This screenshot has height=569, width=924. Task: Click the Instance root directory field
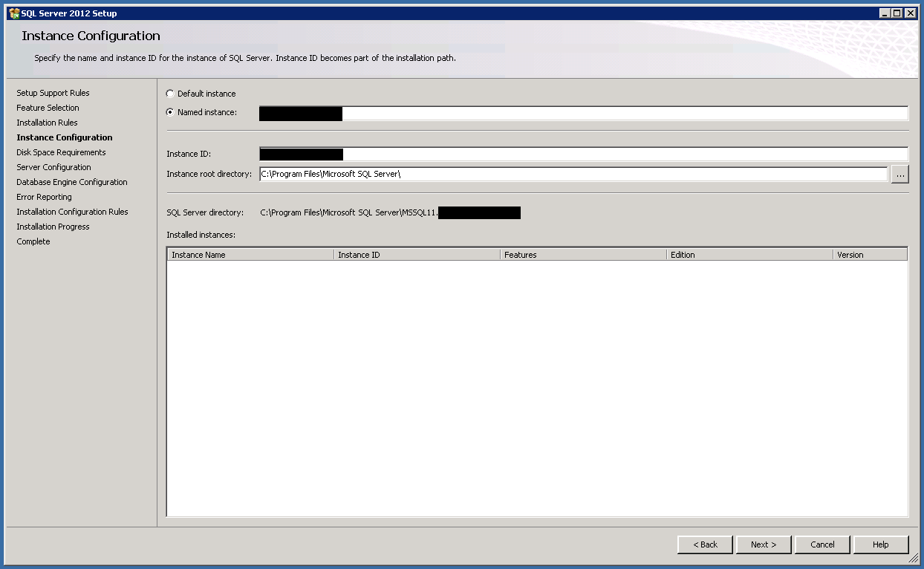click(x=573, y=174)
